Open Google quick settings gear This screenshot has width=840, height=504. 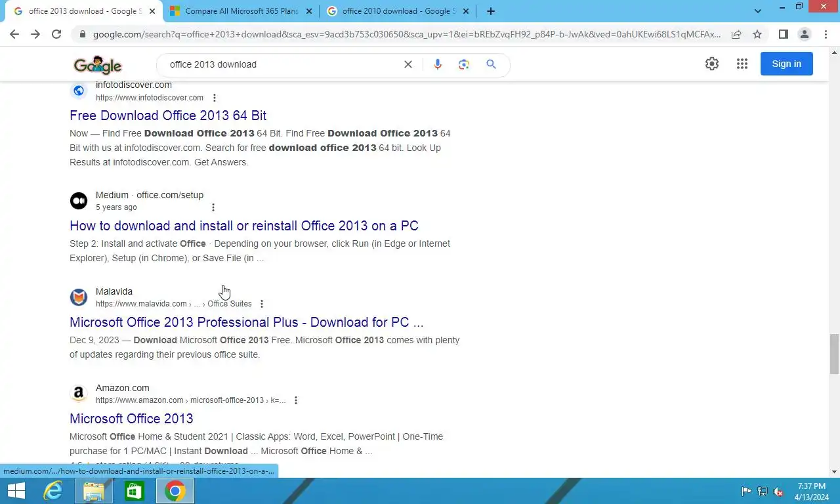pos(712,64)
